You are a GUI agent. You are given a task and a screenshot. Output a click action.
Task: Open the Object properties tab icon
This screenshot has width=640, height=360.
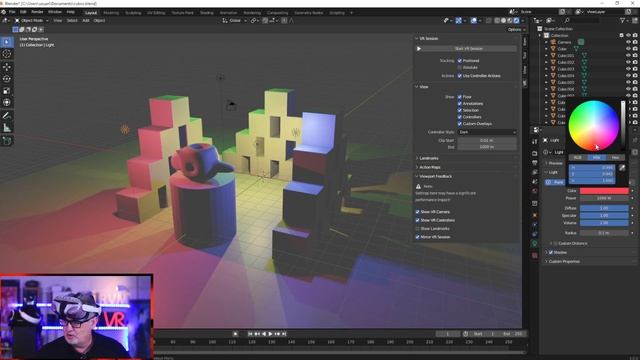535,215
